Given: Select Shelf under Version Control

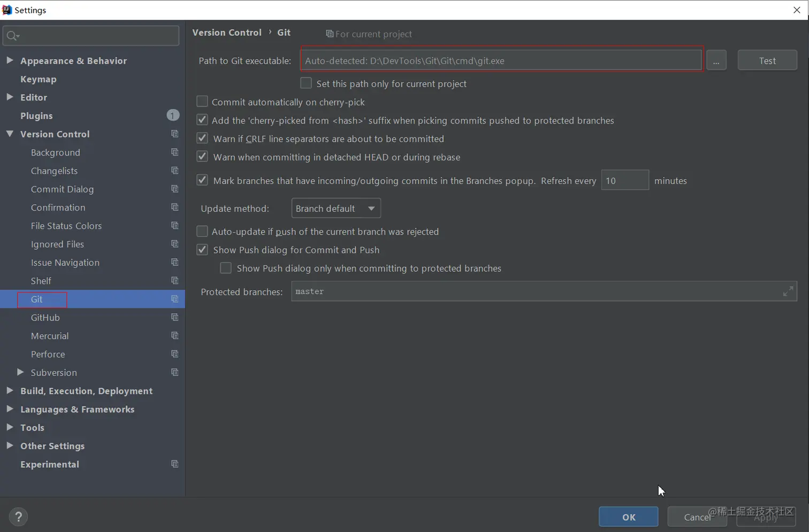Looking at the screenshot, I should tap(41, 281).
